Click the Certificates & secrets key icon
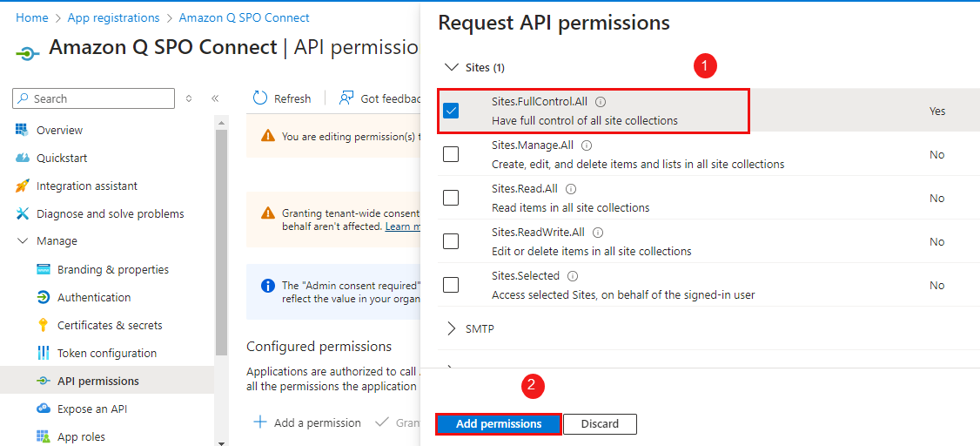This screenshot has height=446, width=980. pyautogui.click(x=43, y=325)
